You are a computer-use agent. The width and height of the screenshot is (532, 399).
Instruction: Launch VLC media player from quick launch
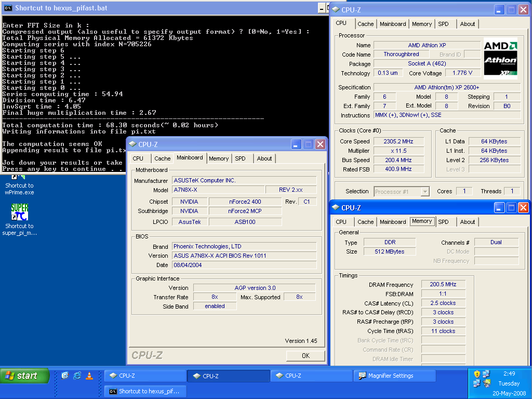coord(89,375)
